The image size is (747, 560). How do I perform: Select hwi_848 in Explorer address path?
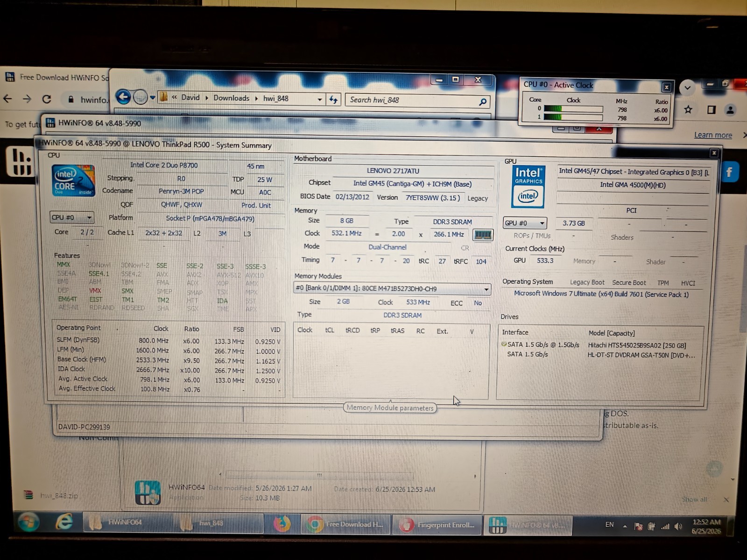click(275, 98)
